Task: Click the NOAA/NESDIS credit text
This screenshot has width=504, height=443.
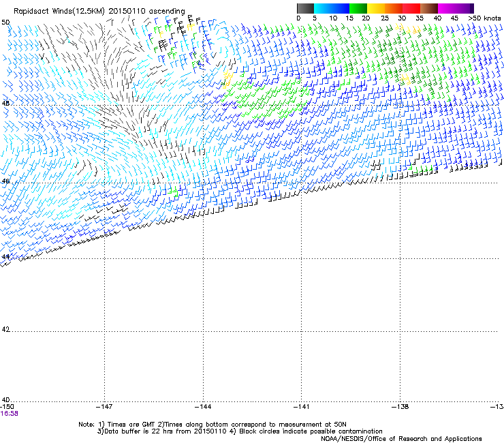Action: click(401, 439)
